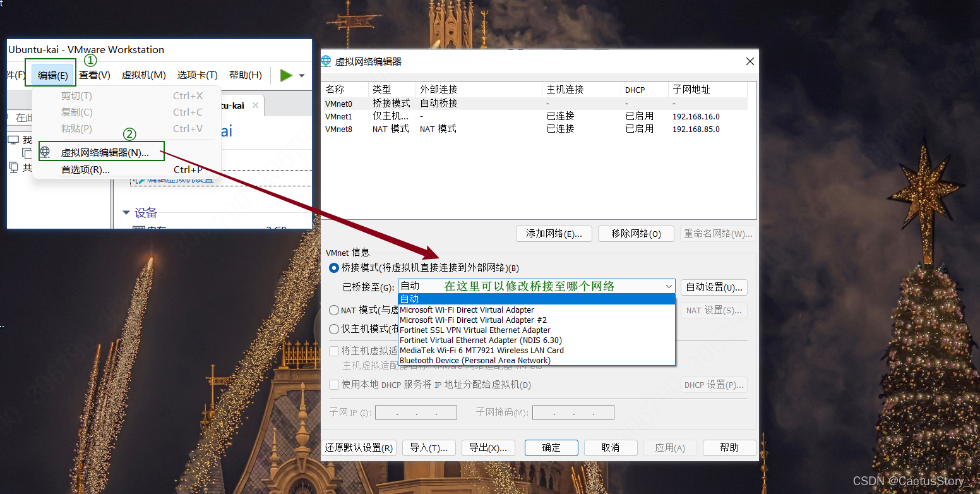Click the 帮助 button in the network editor
The height and width of the screenshot is (494, 980).
click(729, 448)
